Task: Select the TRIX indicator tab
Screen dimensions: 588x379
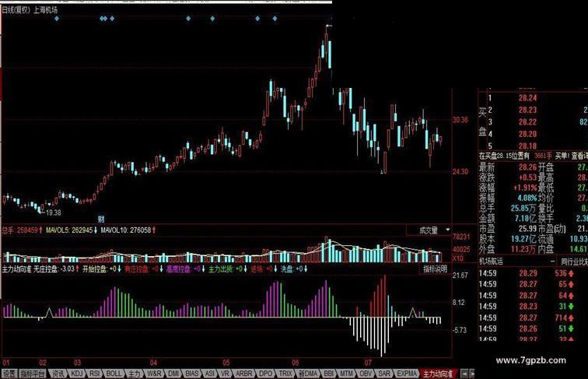Action: [285, 374]
